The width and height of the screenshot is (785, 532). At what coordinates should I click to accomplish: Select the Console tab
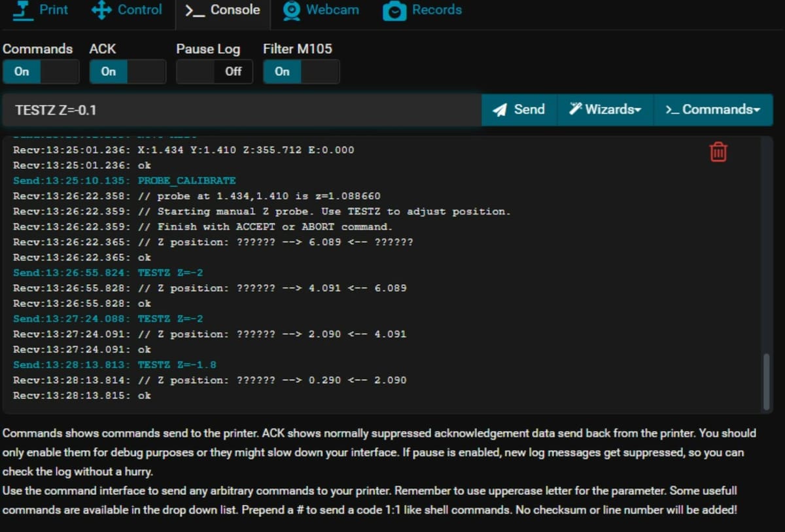tap(222, 11)
